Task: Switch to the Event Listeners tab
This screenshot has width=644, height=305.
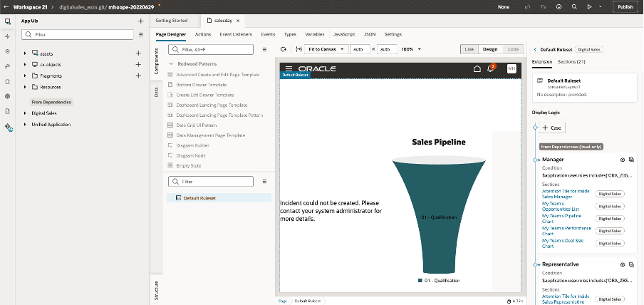Action: click(234, 34)
